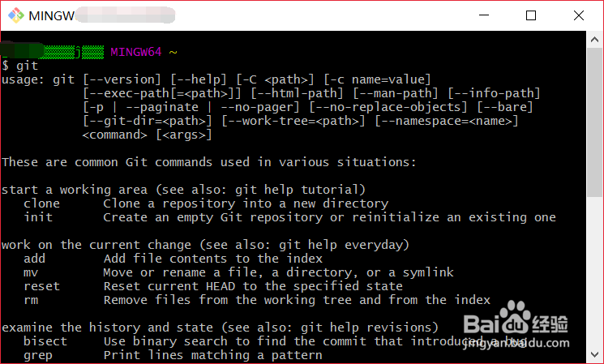Click '[--version]' in the usage line
This screenshot has height=364, width=604.
click(122, 79)
